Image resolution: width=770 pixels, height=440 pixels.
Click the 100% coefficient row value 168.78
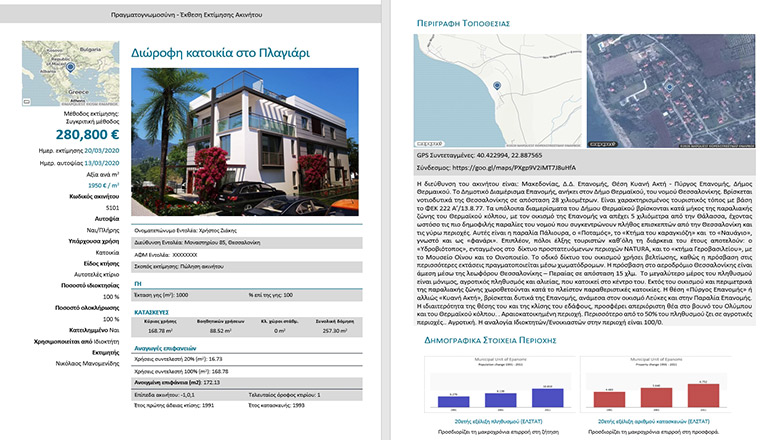click(x=219, y=371)
